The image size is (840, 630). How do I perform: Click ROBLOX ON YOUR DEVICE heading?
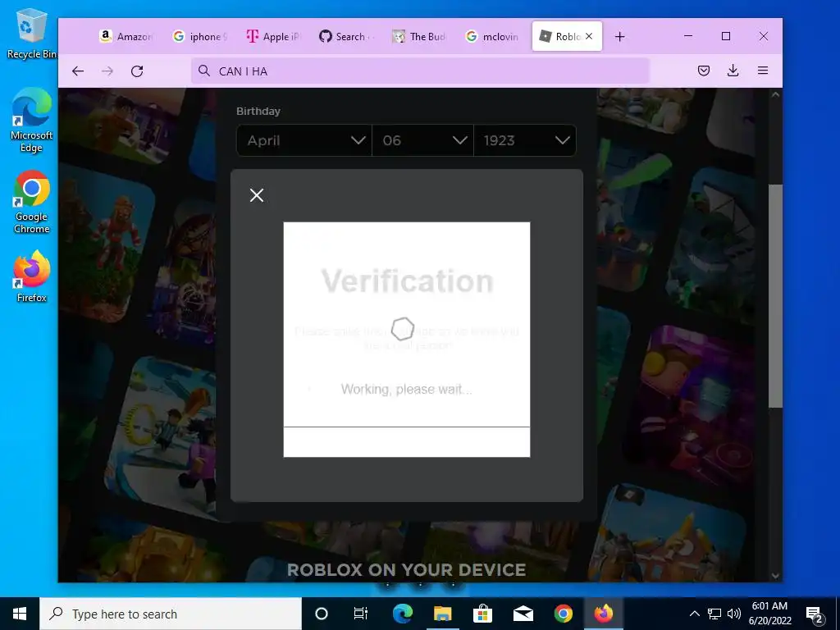pos(407,570)
